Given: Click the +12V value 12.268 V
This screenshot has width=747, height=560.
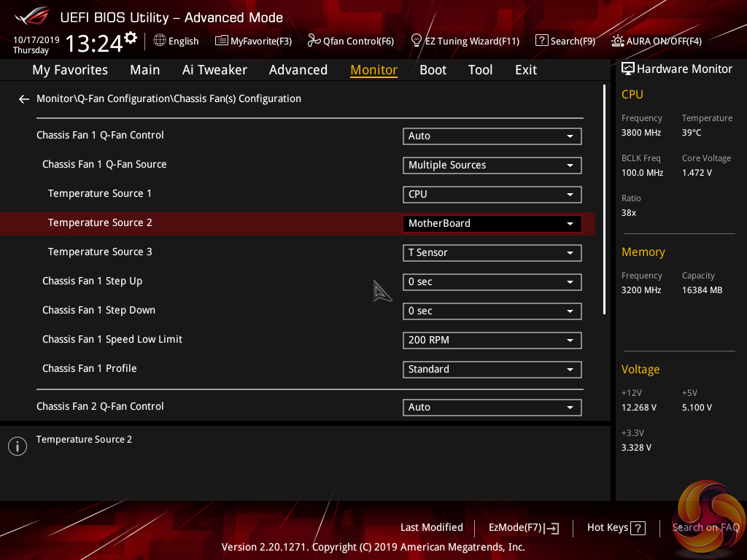Looking at the screenshot, I should (x=639, y=408).
